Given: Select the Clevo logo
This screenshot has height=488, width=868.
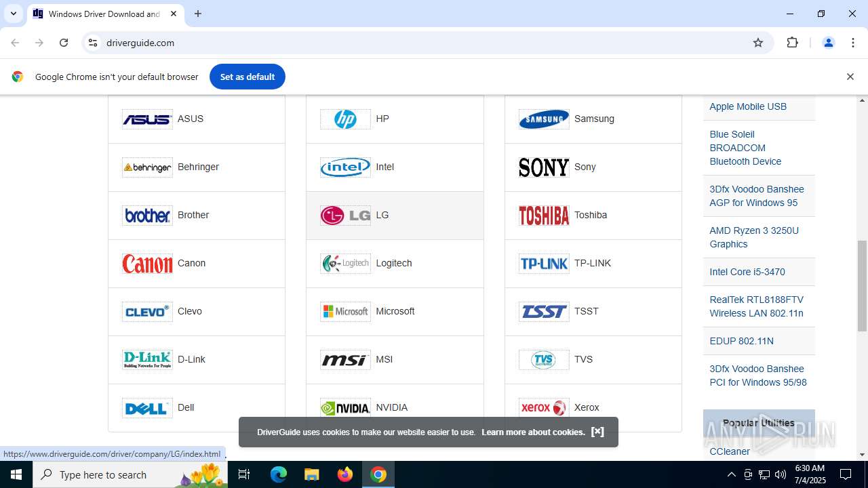Looking at the screenshot, I should [x=147, y=312].
